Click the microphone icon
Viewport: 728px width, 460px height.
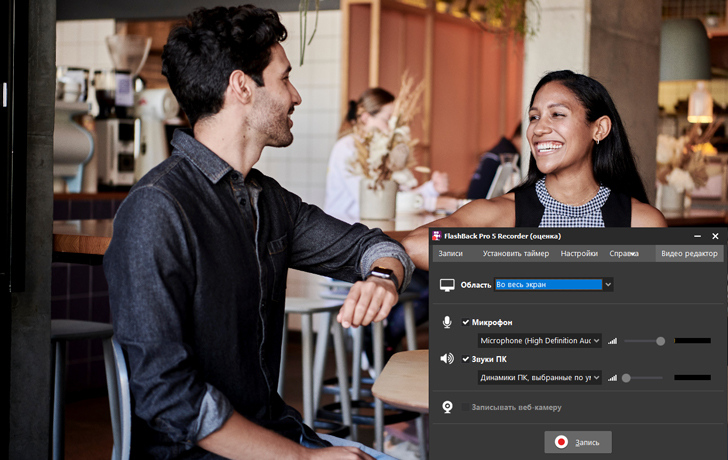point(447,322)
